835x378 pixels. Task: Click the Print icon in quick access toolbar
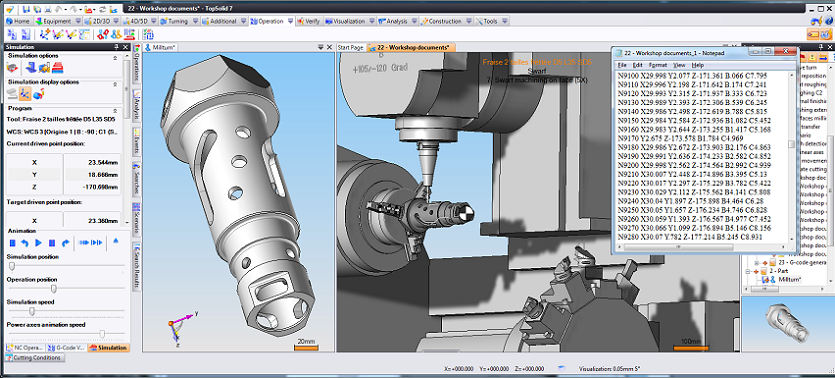tap(48, 10)
